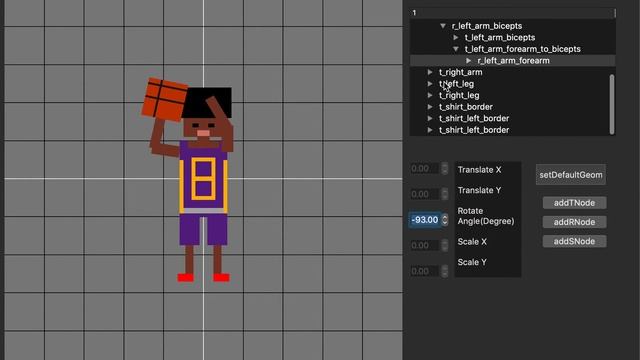Click the Translate Y value field
The width and height of the screenshot is (640, 360).
click(x=424, y=194)
